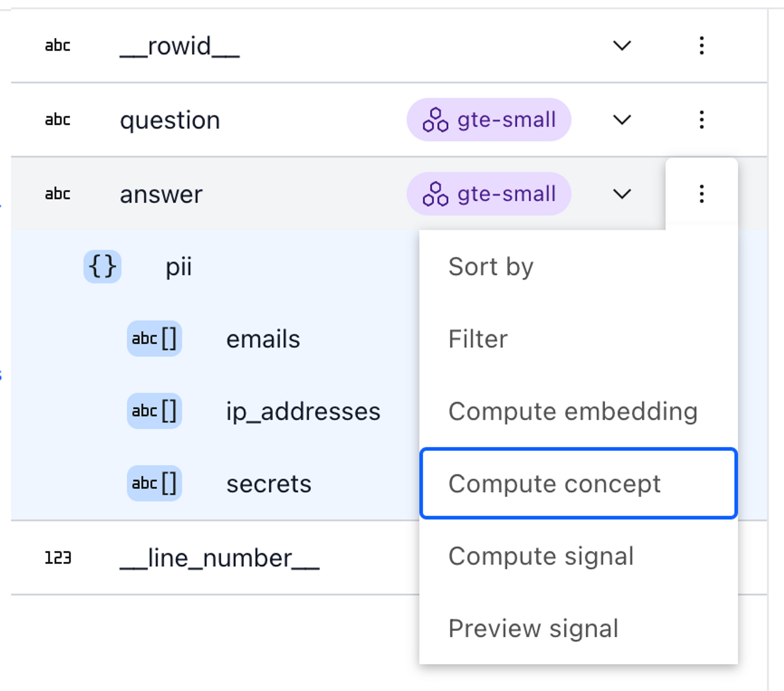Expand the question row chevron
This screenshot has height=691, width=784.
[x=622, y=119]
